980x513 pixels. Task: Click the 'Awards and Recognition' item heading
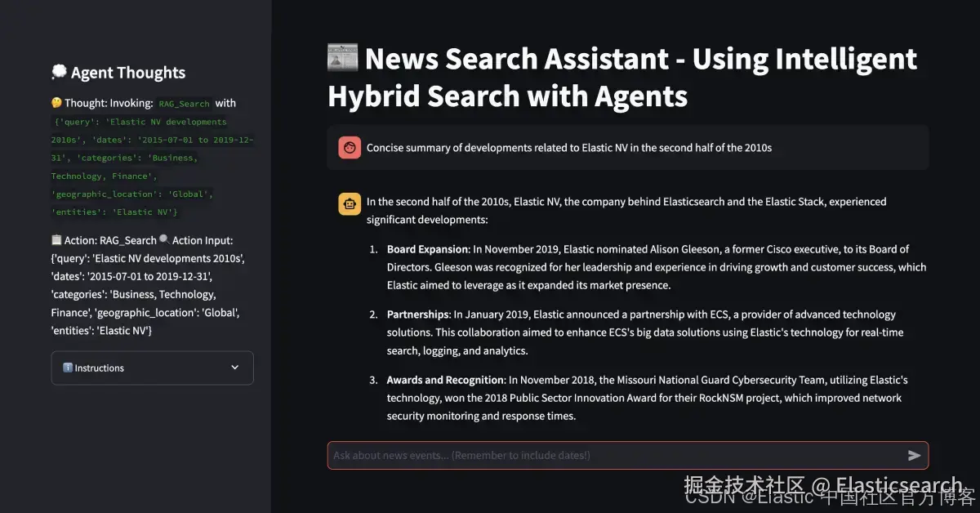tap(445, 380)
